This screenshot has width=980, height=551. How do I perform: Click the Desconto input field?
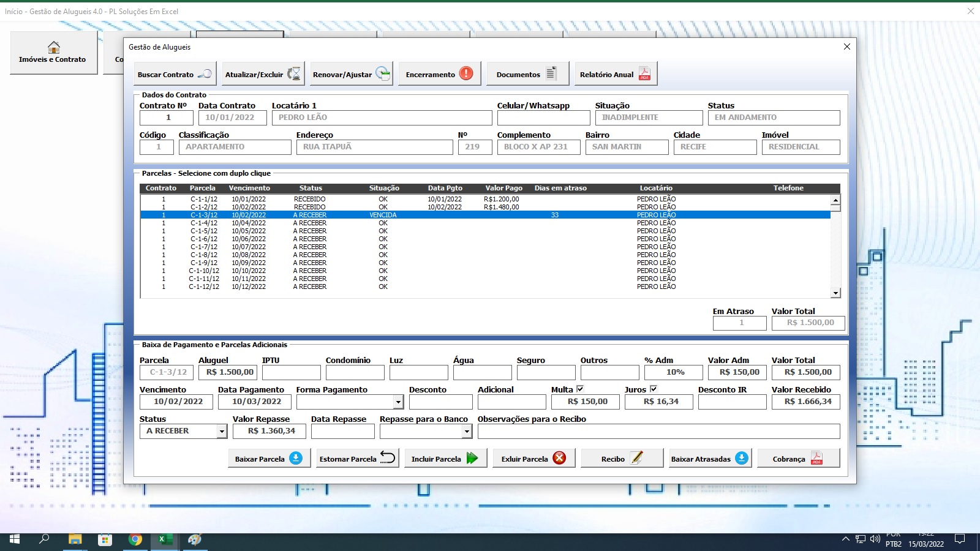pyautogui.click(x=440, y=402)
